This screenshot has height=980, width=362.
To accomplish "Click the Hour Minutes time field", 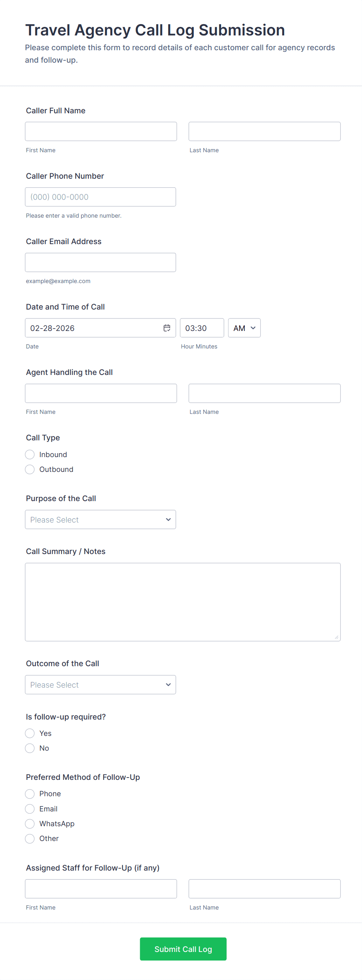I will point(202,328).
